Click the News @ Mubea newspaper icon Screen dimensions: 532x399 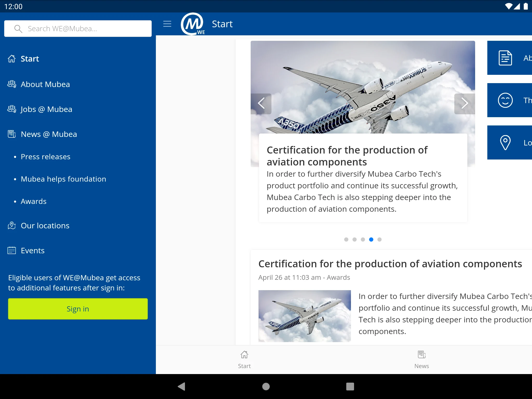12,134
